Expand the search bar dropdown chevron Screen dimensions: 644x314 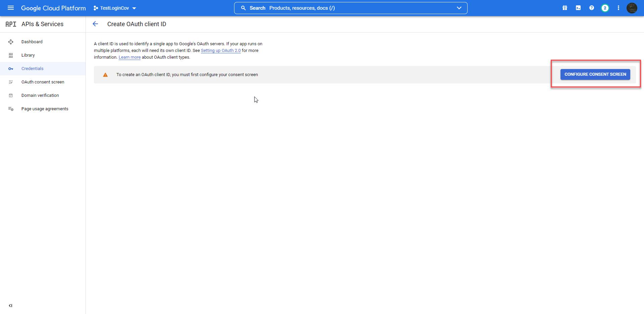pos(459,8)
